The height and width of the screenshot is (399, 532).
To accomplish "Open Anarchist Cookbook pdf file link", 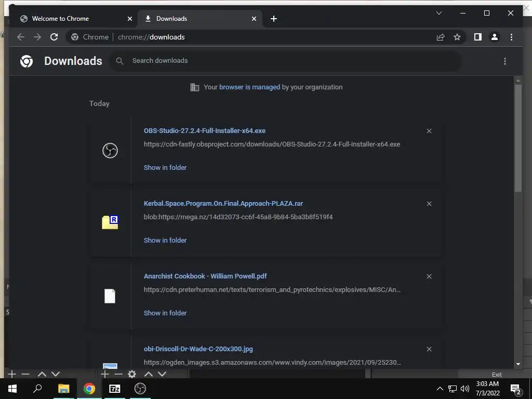I will [205, 276].
